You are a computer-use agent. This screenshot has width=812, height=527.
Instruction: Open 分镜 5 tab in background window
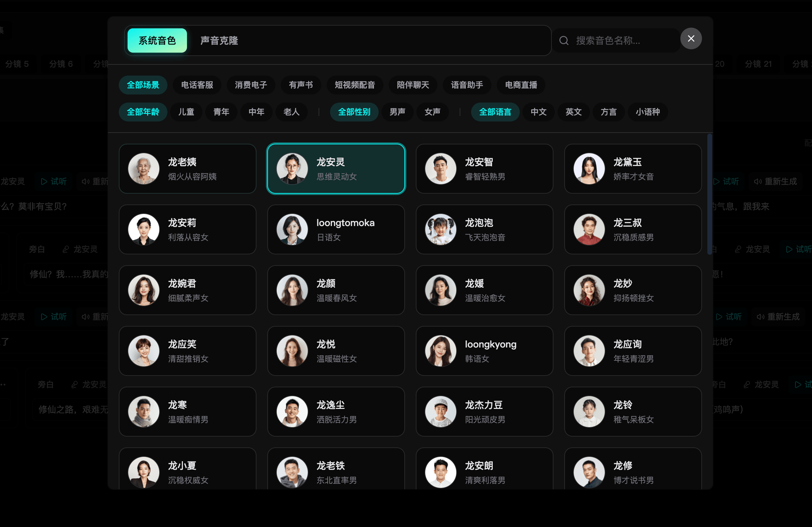coord(17,64)
